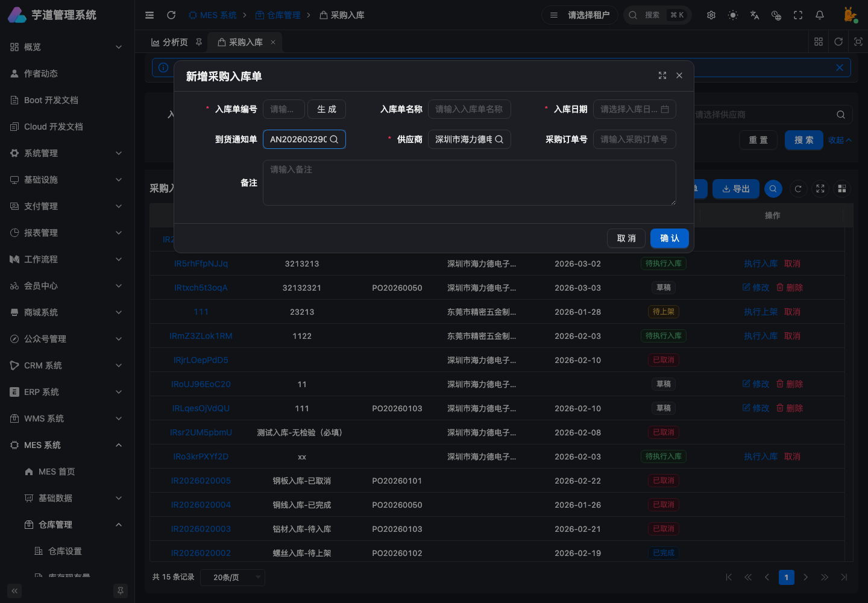Expand the 系统管理 menu

point(67,153)
